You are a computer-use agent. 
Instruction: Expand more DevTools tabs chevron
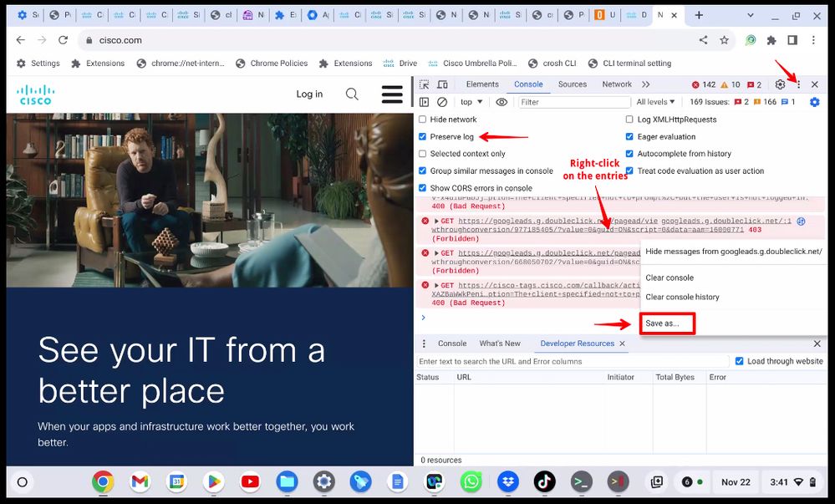point(645,84)
